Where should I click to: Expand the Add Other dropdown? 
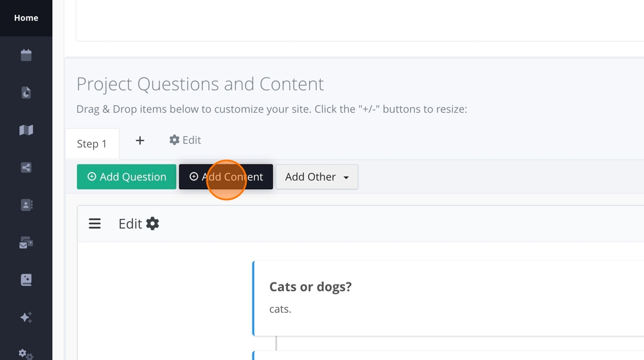(317, 177)
